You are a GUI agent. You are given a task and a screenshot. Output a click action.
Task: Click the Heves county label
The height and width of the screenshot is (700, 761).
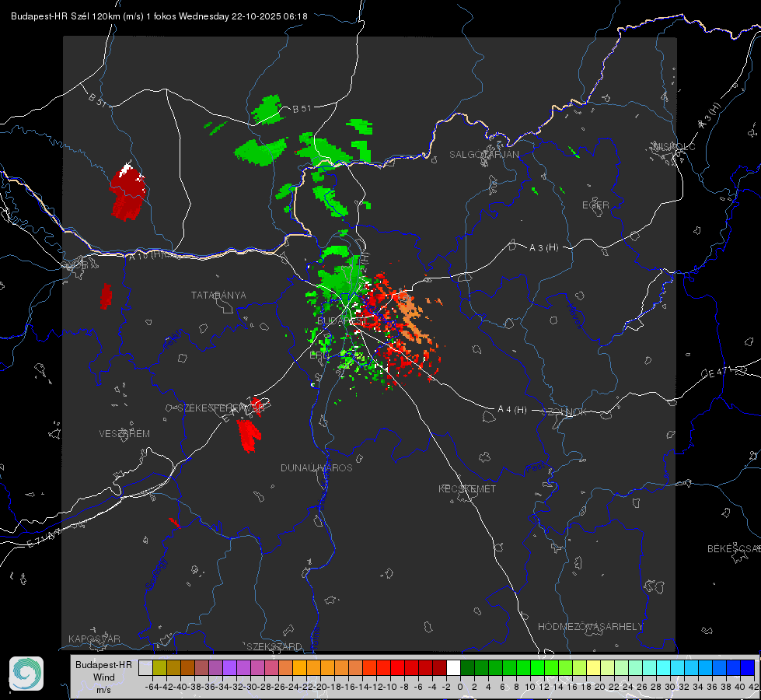tap(574, 316)
